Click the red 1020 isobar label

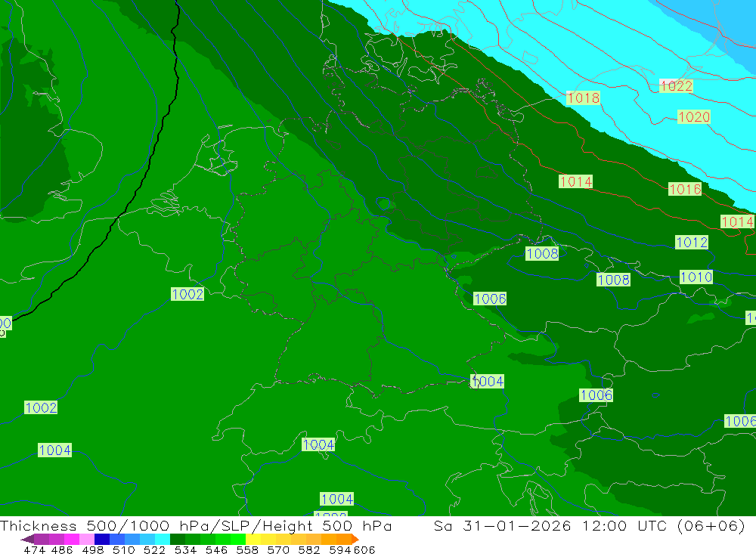pyautogui.click(x=694, y=116)
